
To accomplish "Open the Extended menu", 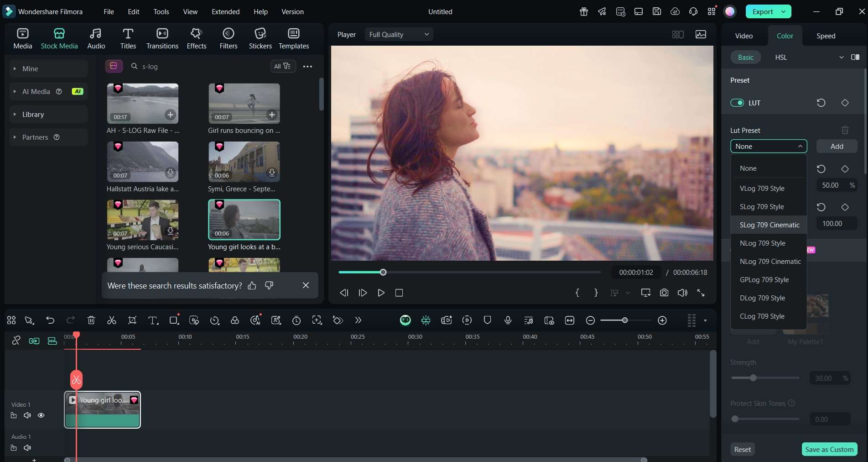I will tap(225, 11).
